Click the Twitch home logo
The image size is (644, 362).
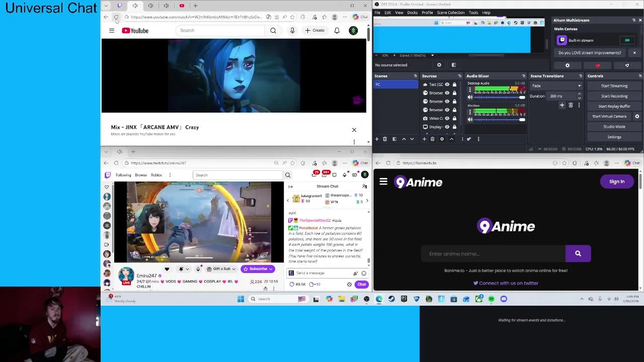(x=108, y=175)
